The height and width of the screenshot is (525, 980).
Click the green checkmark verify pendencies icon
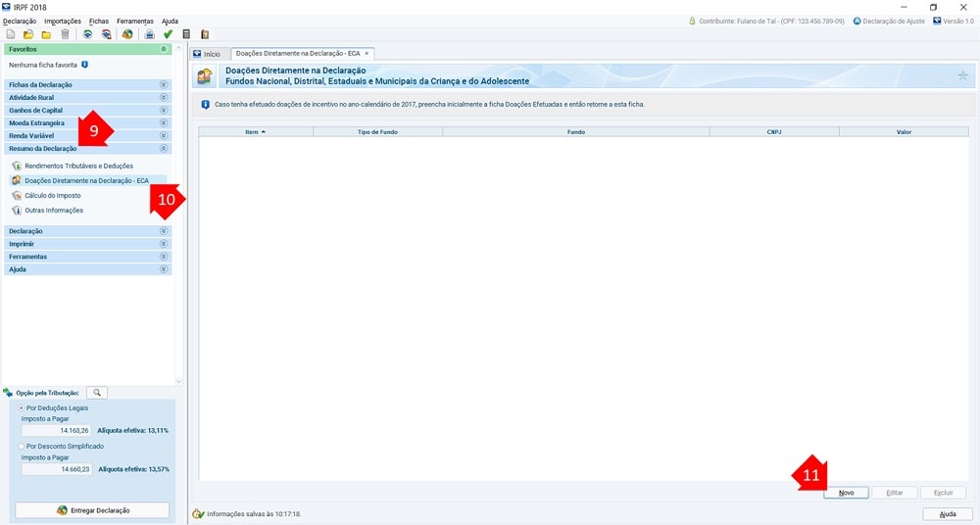(x=168, y=34)
